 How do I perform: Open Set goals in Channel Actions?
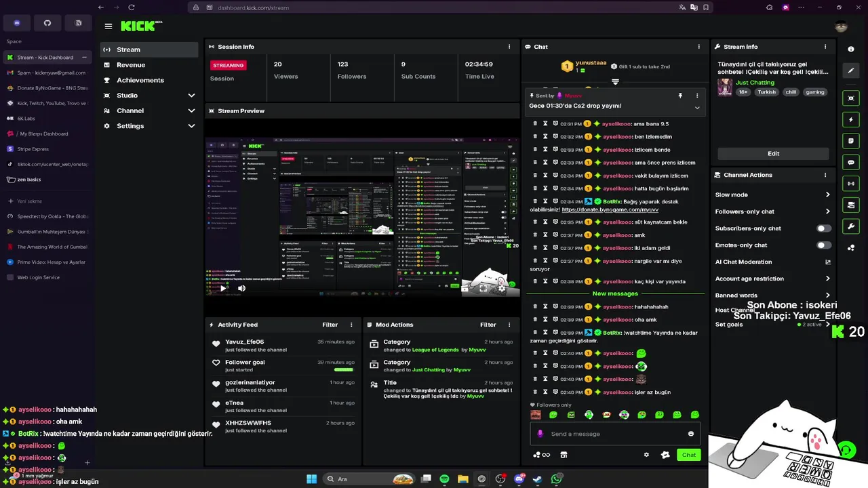click(x=773, y=325)
